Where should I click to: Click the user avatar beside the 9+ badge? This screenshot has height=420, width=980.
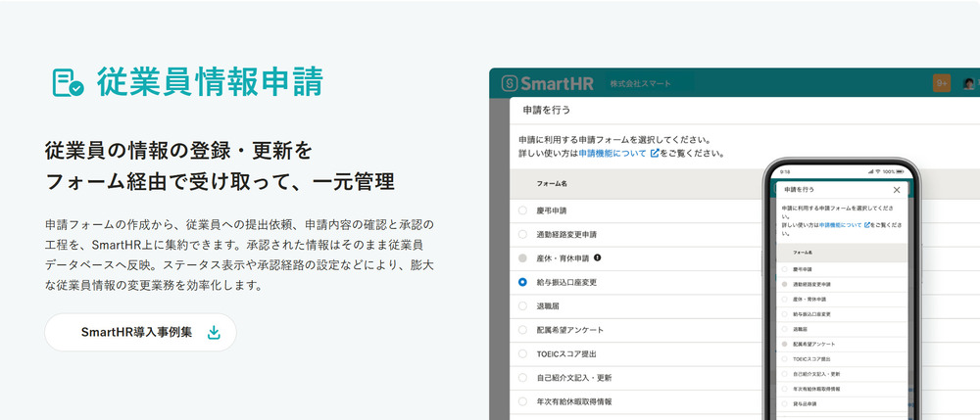[x=969, y=83]
